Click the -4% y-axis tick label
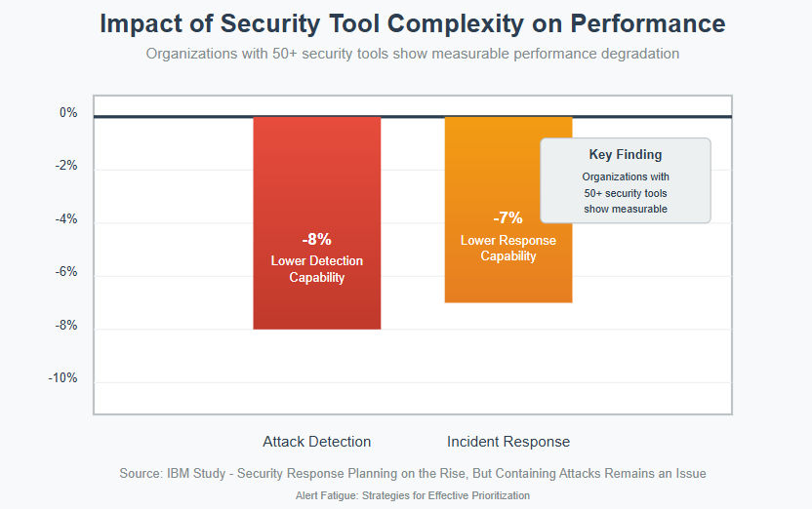Viewport: 812px width, 509px height. pos(66,219)
